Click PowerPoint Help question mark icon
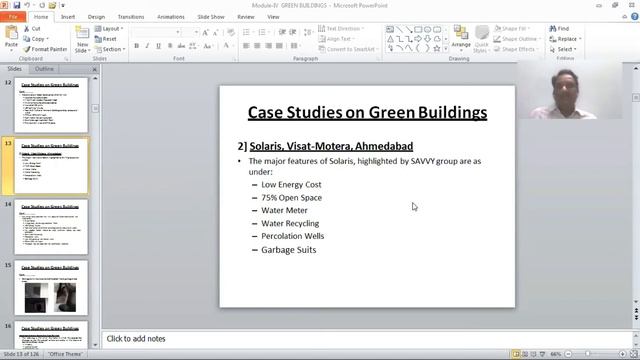Viewport: 640px width, 360px height. coord(635,16)
